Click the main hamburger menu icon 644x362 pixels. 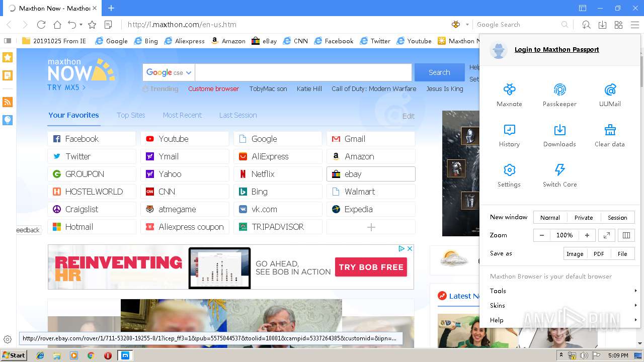(635, 25)
